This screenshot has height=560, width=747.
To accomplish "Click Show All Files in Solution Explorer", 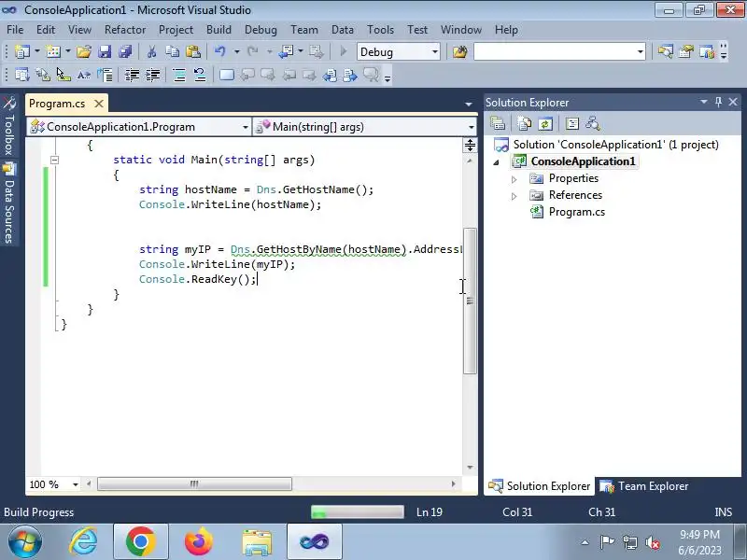I will click(x=524, y=124).
